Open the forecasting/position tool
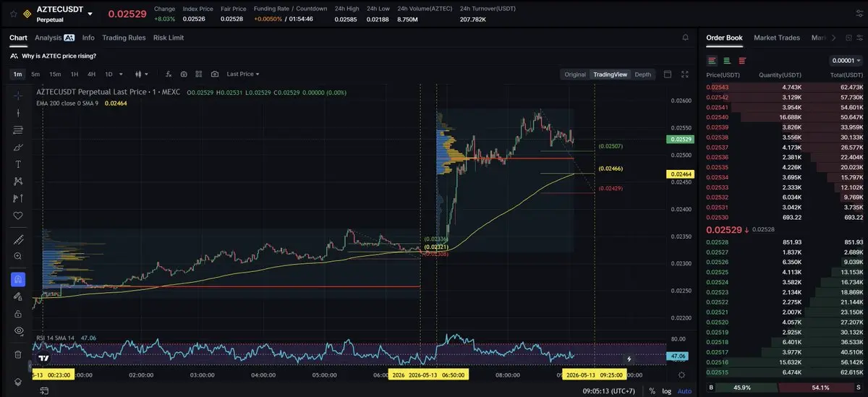868x397 pixels. [x=18, y=198]
